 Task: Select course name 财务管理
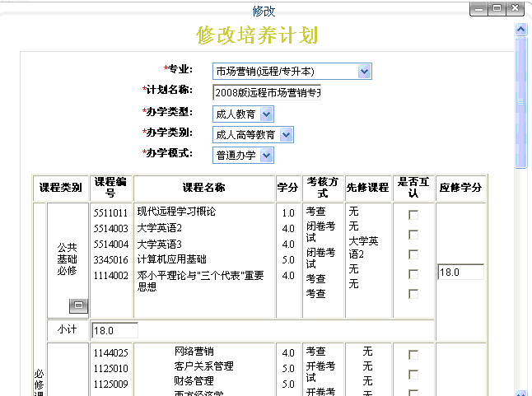tap(194, 381)
